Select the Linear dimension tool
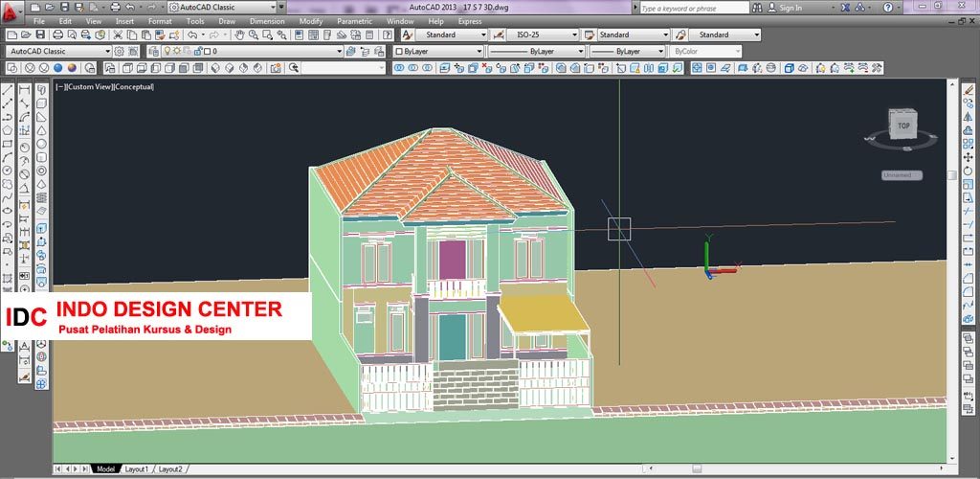 pos(24,91)
